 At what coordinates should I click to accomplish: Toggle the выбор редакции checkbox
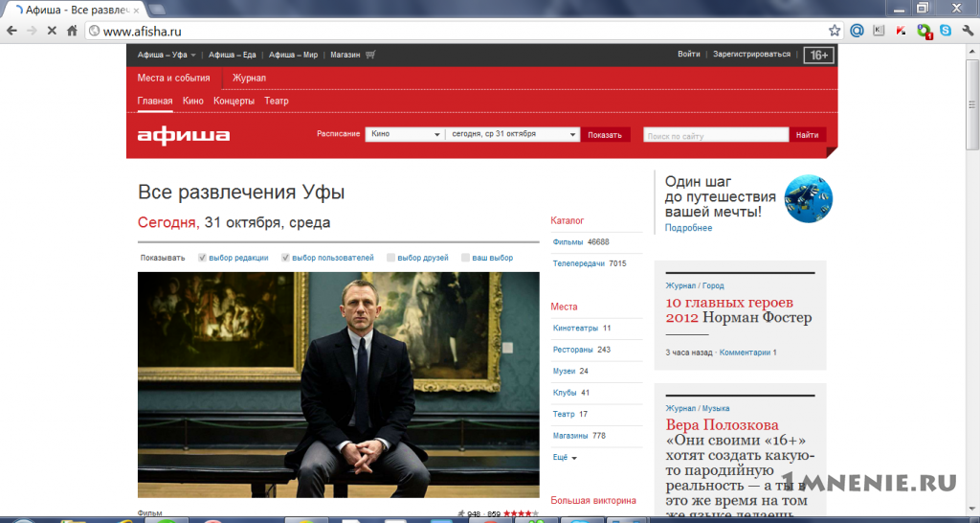point(203,258)
